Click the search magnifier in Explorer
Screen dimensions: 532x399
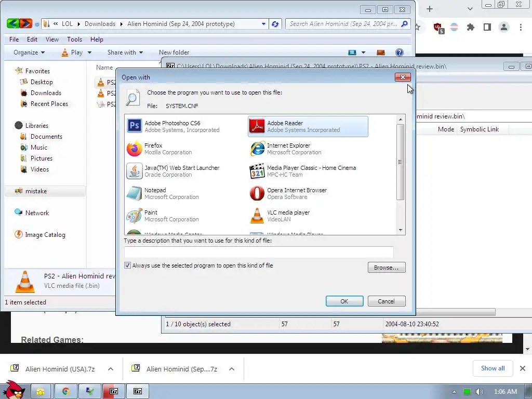pos(404,24)
